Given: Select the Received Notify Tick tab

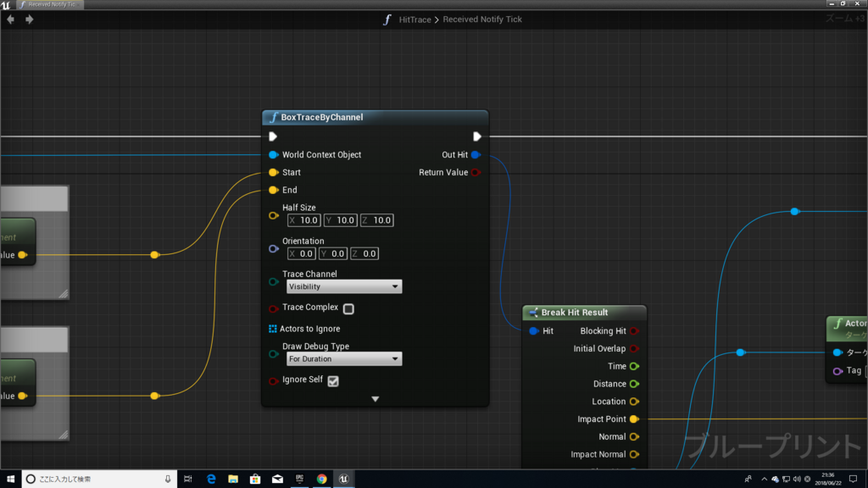Looking at the screenshot, I should [x=48, y=4].
